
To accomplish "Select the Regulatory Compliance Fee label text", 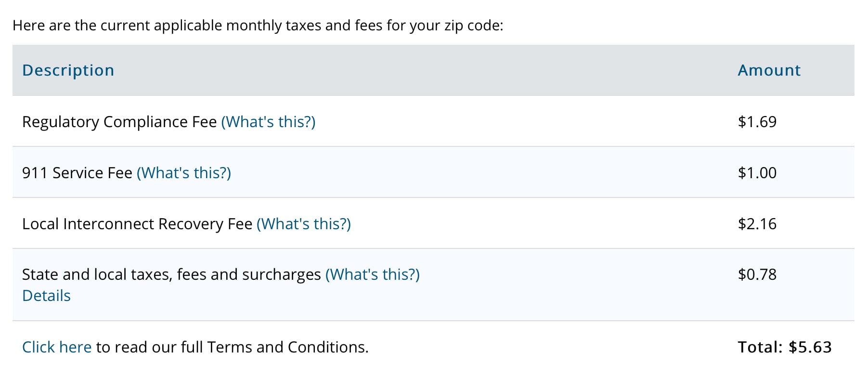I will tap(119, 122).
